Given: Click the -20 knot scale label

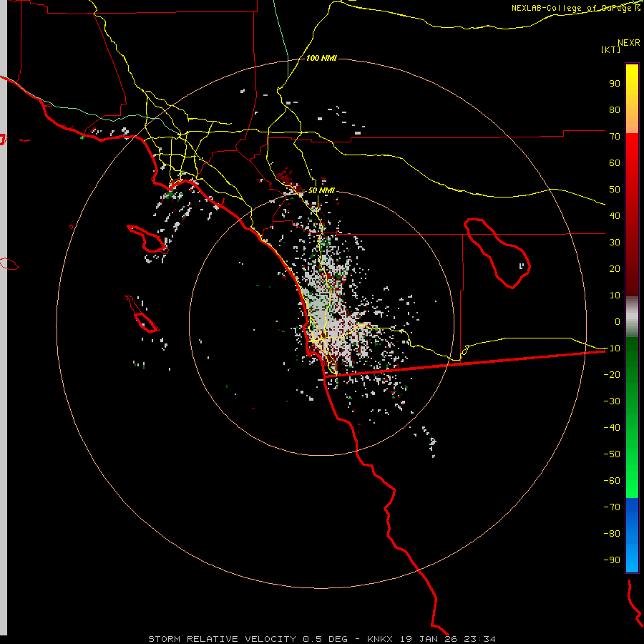Looking at the screenshot, I should [612, 374].
